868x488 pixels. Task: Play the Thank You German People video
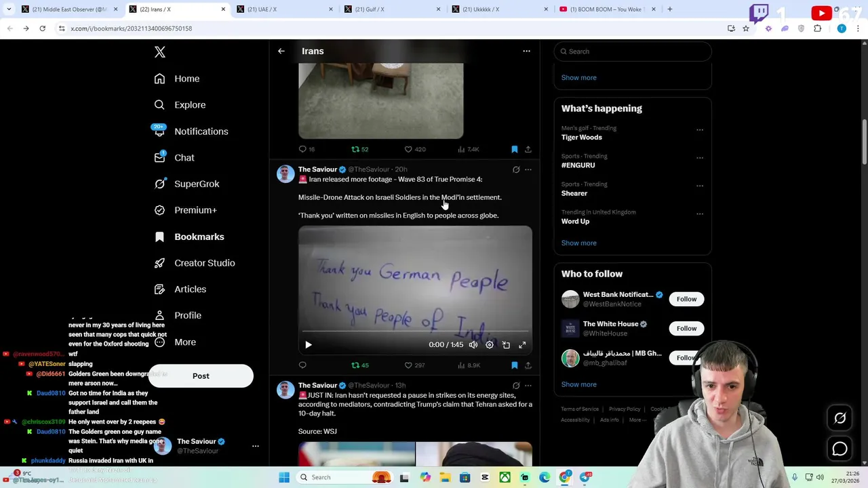click(x=309, y=345)
